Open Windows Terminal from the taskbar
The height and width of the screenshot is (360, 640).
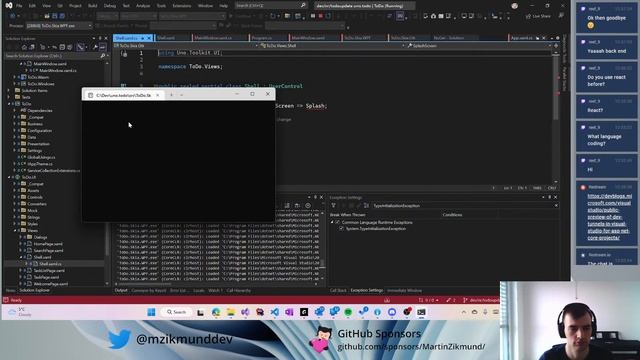[x=421, y=312]
